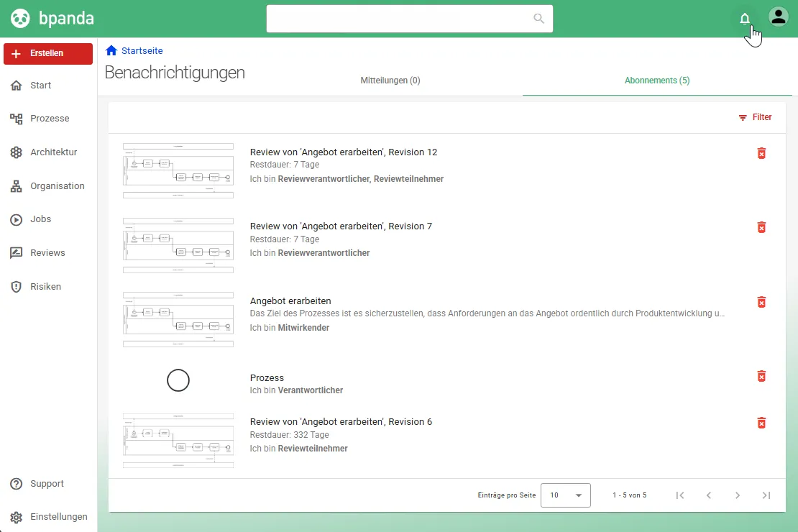Delete subscription for Revision 6 review

[761, 423]
